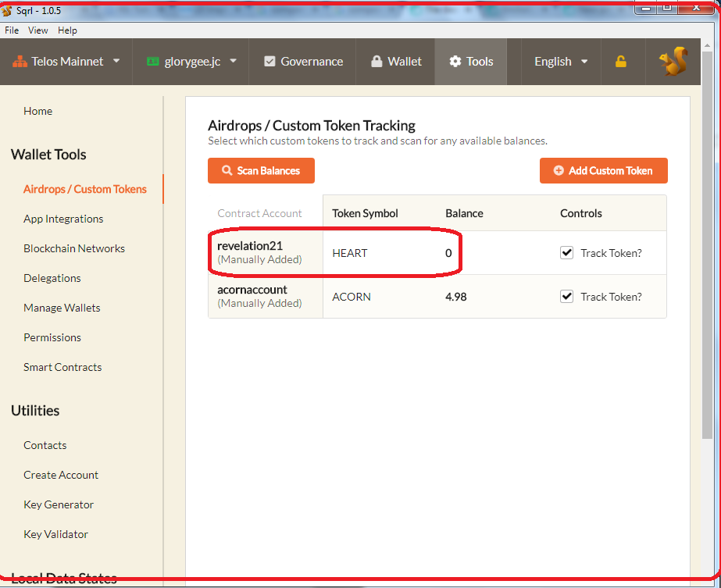Click the orange squirrel logo icon
The height and width of the screenshot is (588, 721).
(x=673, y=62)
